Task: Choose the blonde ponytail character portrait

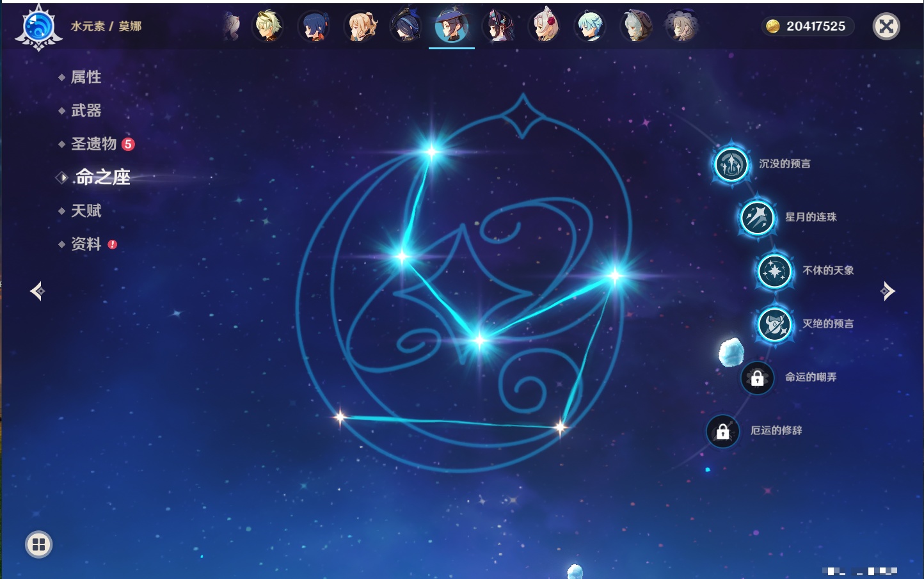Action: (x=360, y=26)
